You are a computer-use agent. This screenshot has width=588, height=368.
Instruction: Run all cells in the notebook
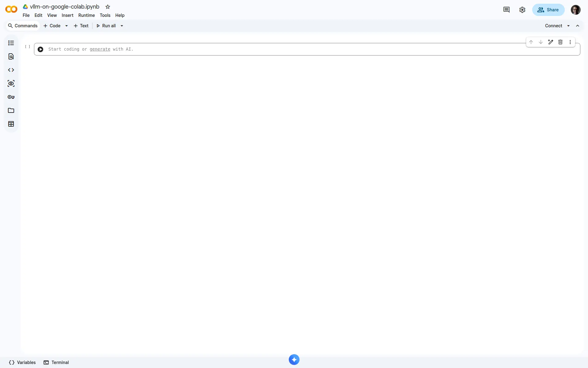(x=106, y=26)
